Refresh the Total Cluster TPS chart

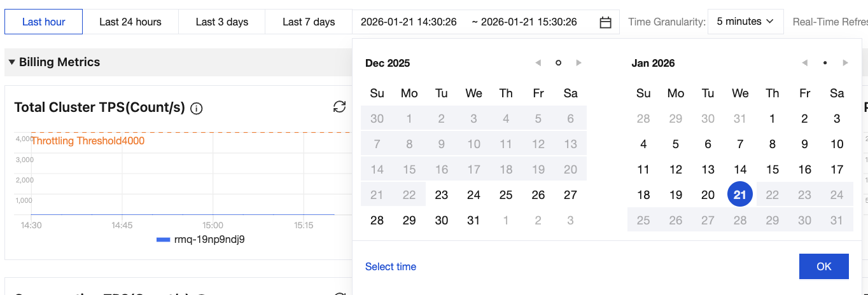(x=340, y=107)
